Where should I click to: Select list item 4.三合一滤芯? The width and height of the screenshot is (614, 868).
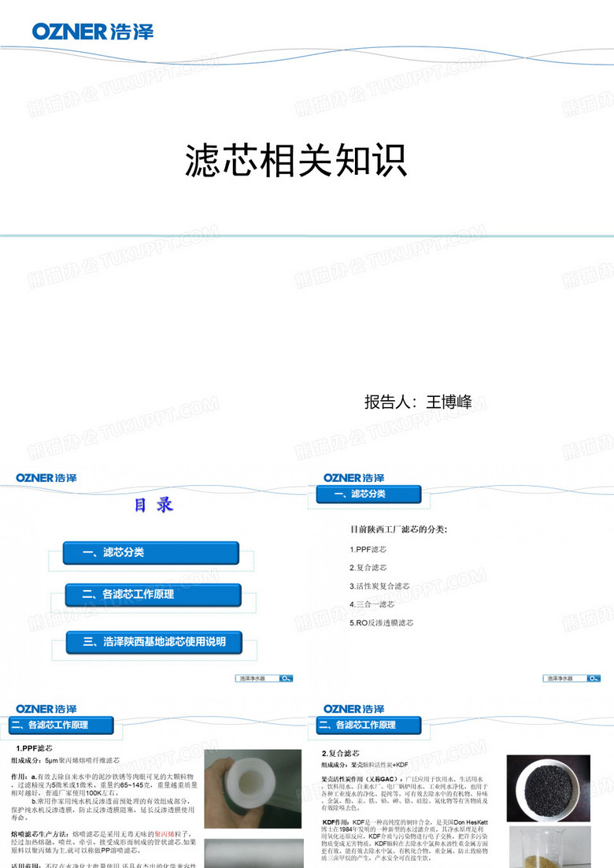coord(372,604)
